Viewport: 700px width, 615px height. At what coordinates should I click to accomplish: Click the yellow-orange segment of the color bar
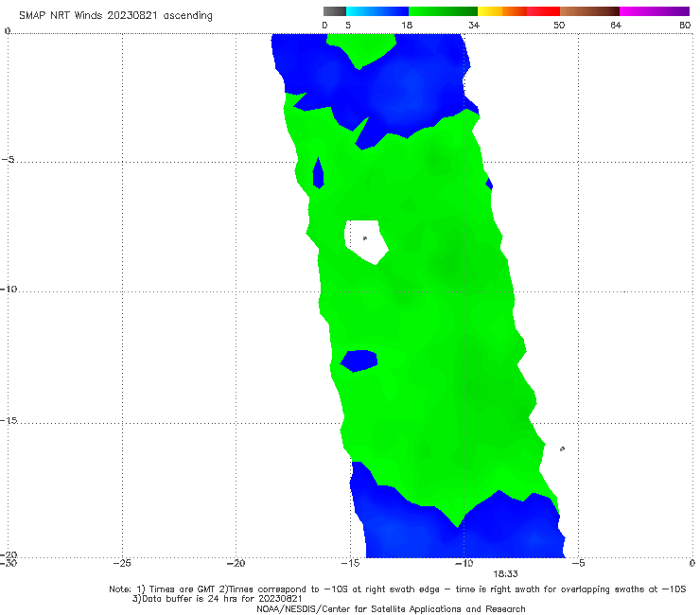tap(502, 11)
